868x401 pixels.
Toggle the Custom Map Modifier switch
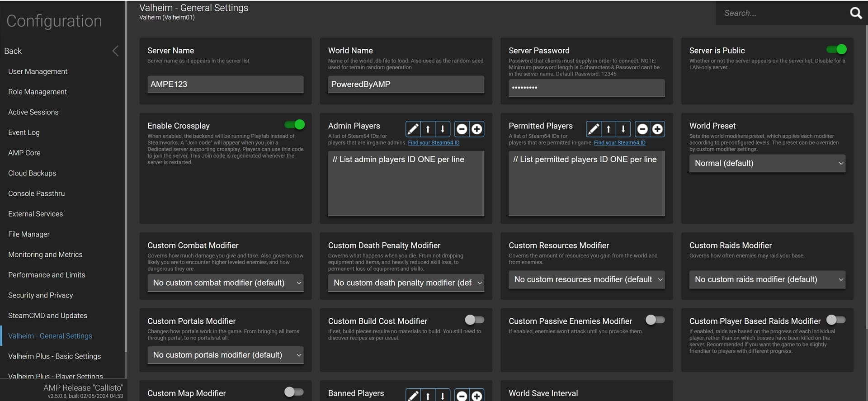click(x=294, y=392)
